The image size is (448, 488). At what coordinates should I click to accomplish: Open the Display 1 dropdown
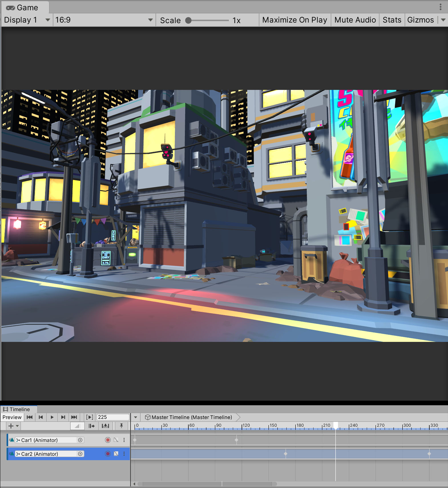pos(27,20)
